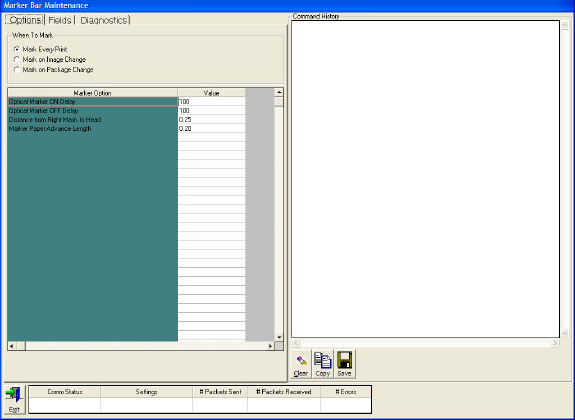575x420 pixels.
Task: Edit Marker Paper Advance Length value
Action: (212, 129)
